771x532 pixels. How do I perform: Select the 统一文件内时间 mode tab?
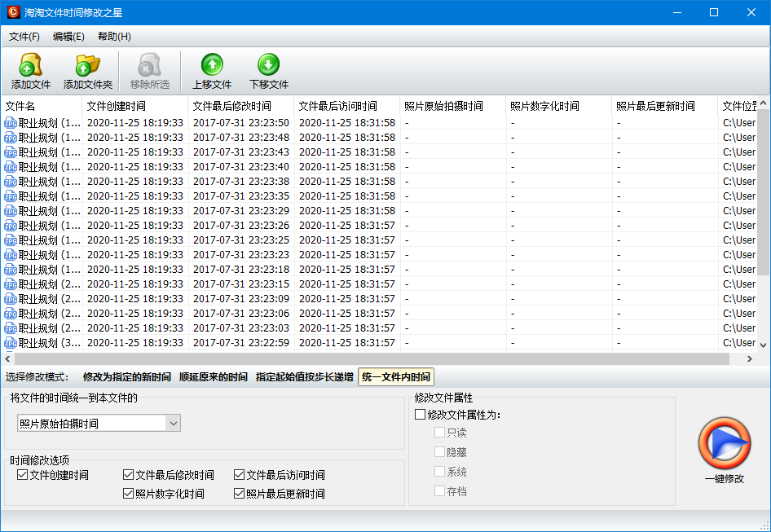[x=396, y=377]
